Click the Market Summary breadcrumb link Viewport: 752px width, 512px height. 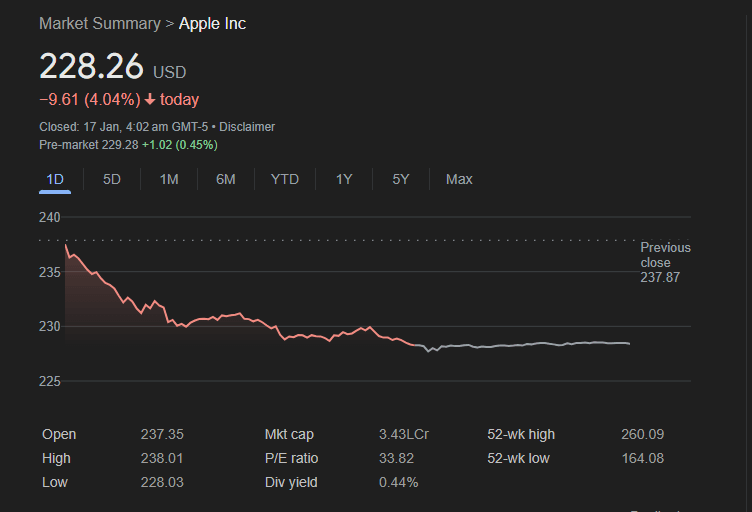pyautogui.click(x=100, y=23)
